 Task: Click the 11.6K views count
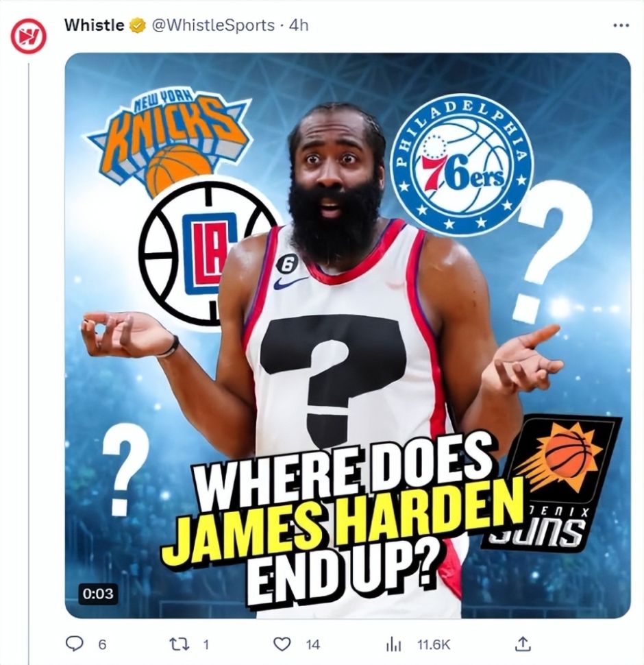[x=433, y=645]
